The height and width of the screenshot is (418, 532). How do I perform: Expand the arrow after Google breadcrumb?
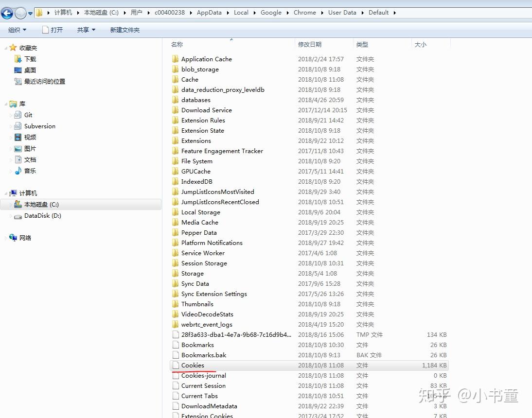pyautogui.click(x=287, y=13)
